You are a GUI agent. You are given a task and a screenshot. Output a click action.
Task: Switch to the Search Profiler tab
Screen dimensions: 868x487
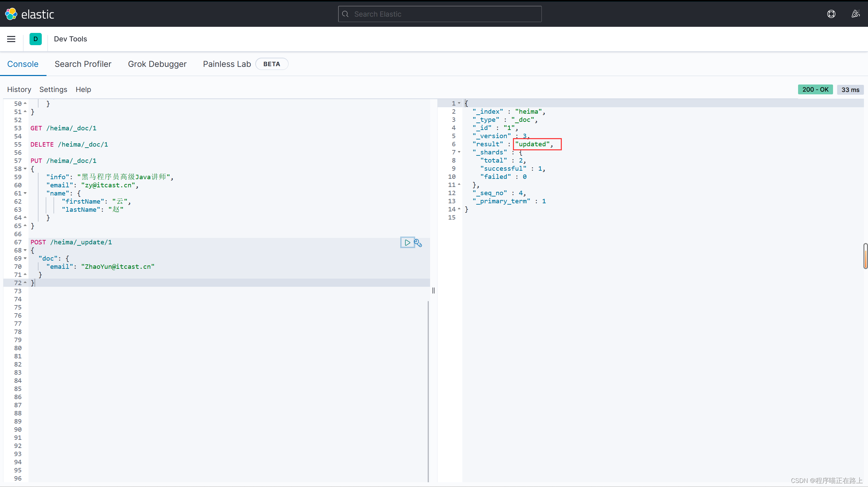click(x=83, y=64)
